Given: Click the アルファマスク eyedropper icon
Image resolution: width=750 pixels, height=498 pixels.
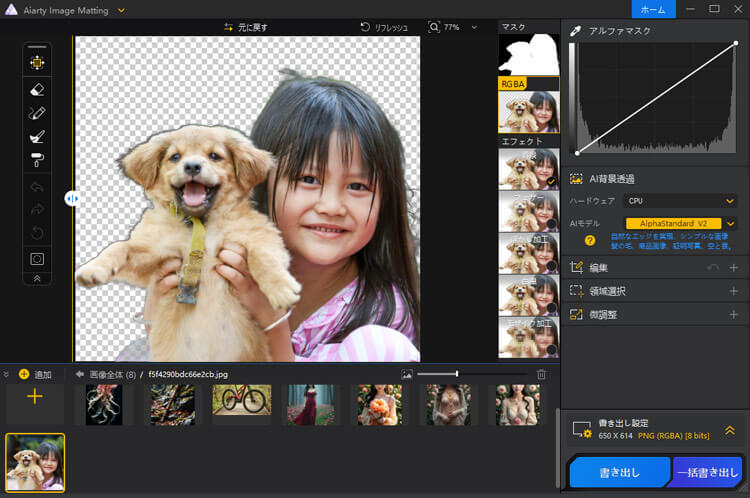Looking at the screenshot, I should tap(576, 31).
